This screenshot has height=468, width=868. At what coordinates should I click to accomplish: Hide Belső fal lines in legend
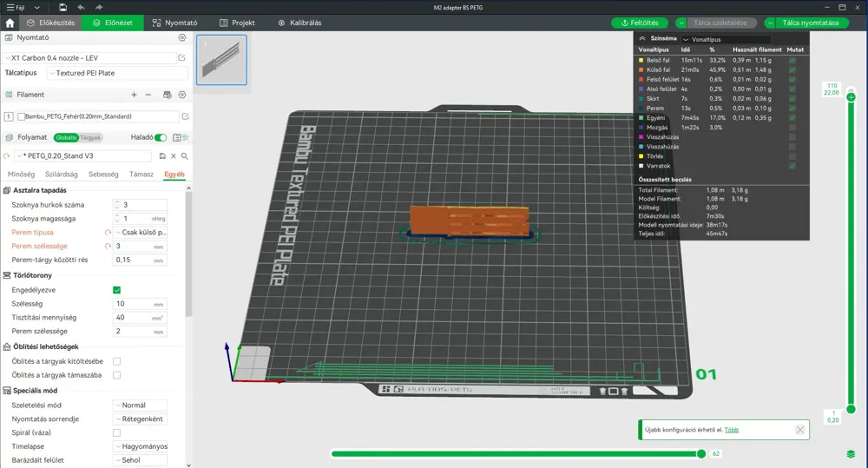point(792,60)
